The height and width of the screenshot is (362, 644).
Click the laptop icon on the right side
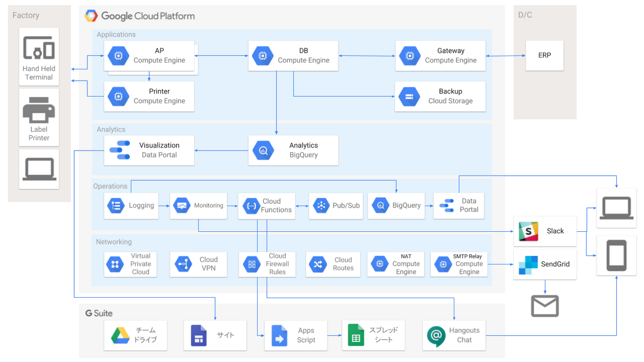616,208
